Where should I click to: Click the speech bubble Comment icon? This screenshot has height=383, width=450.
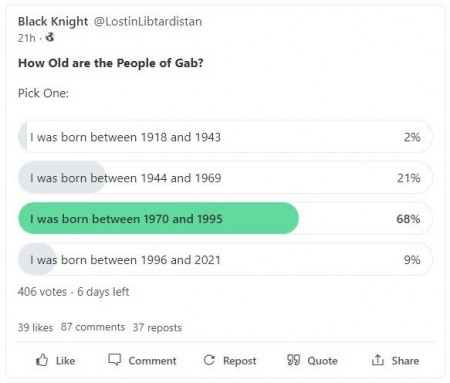(114, 360)
